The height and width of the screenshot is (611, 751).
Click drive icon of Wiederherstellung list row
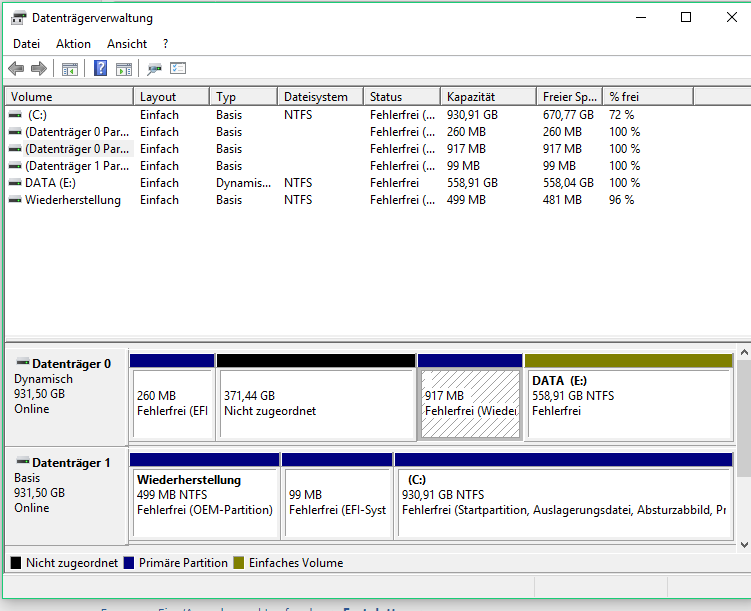[x=15, y=200]
